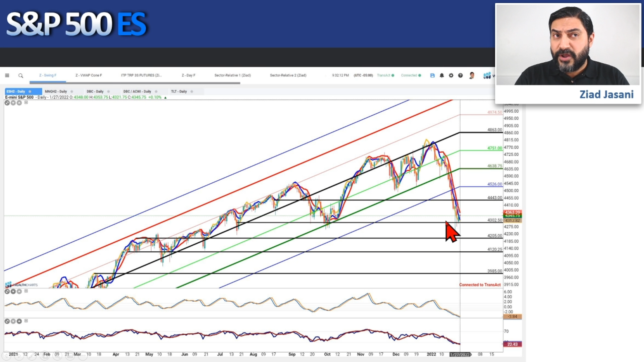Click the 4443.00 horizontal level label
This screenshot has height=362, width=644.
tap(495, 198)
